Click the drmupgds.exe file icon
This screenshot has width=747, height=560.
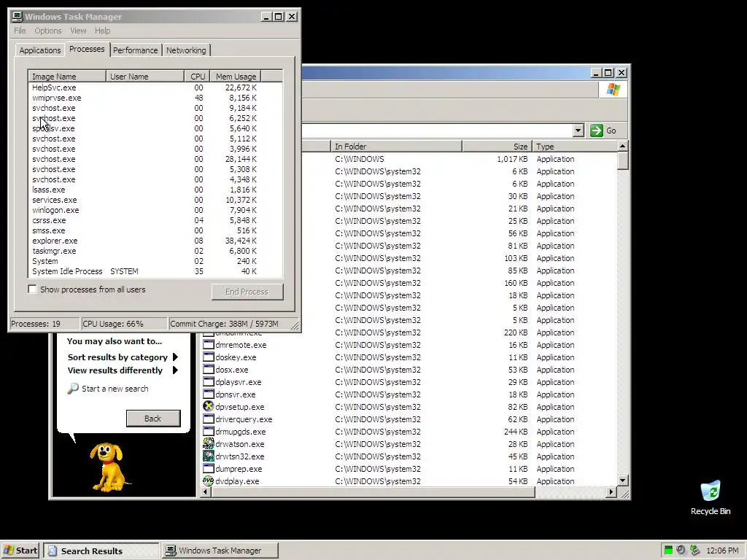coord(208,432)
